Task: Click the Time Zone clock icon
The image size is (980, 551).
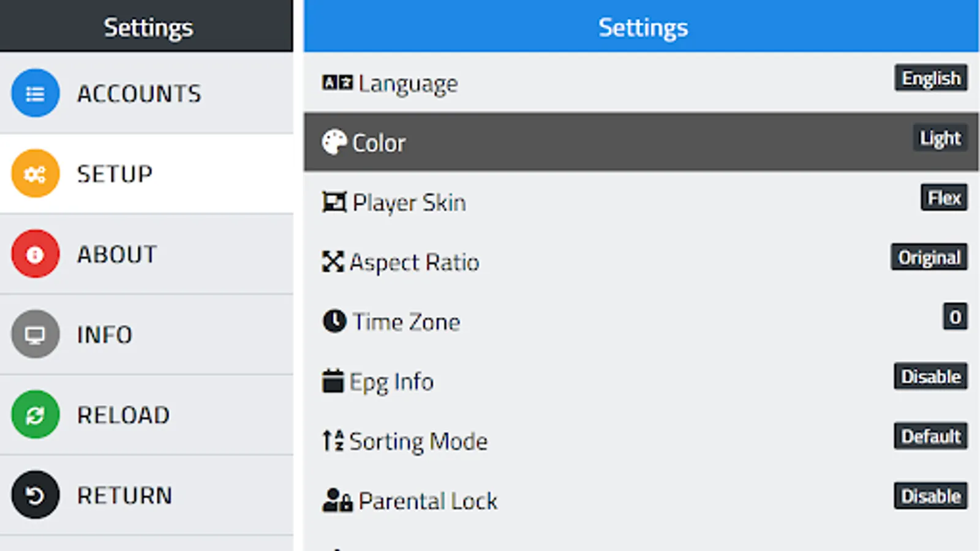Action: click(333, 321)
